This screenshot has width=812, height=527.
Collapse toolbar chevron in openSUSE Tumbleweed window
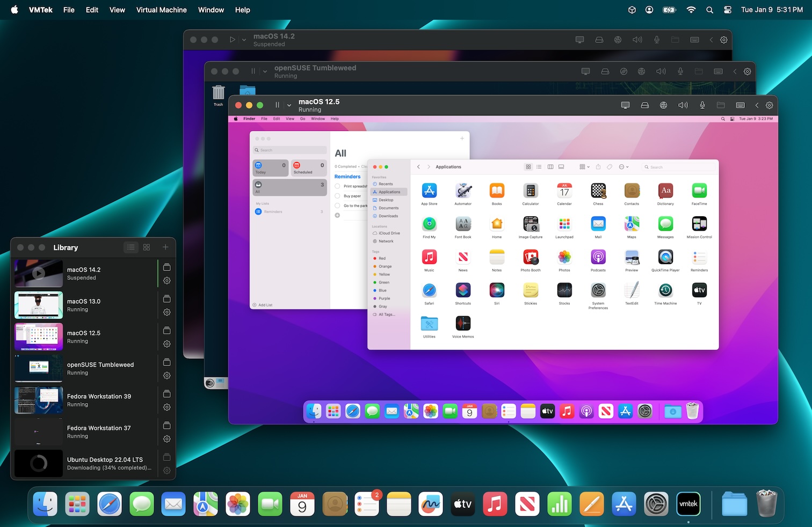735,71
